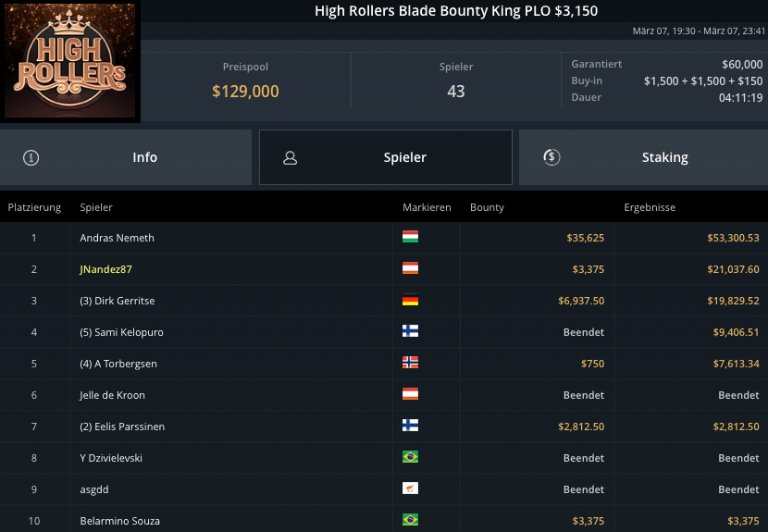Sort by the Bounty column header
Image resolution: width=768 pixels, height=532 pixels.
click(487, 207)
